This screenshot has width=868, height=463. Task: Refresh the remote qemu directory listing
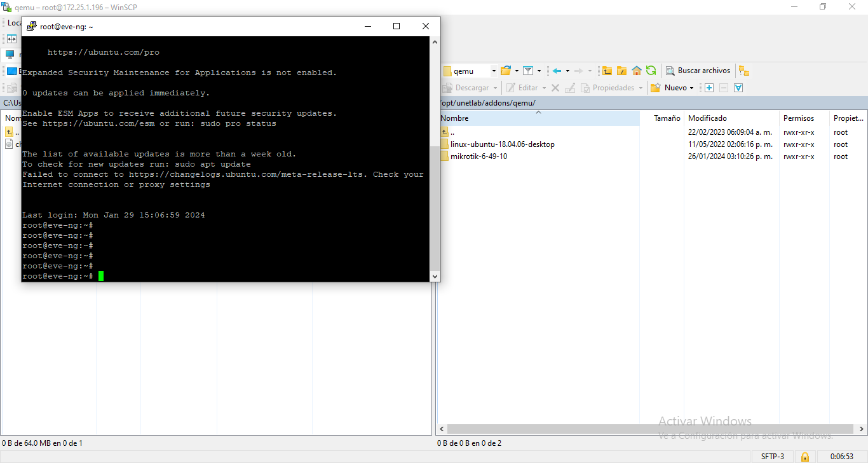click(x=651, y=71)
